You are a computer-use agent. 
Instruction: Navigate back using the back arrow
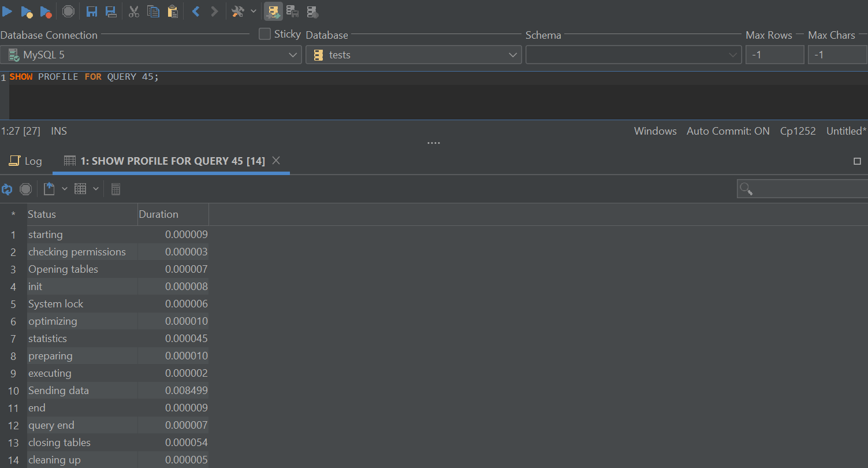point(196,11)
